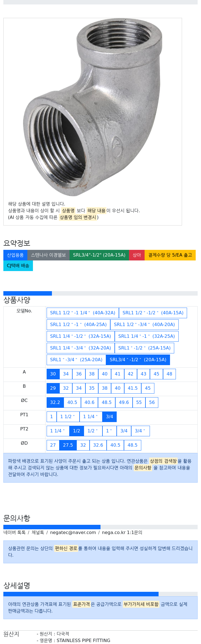The image size is (201, 644).
Task: Select the red 상아 brand tag
Action: tap(137, 255)
